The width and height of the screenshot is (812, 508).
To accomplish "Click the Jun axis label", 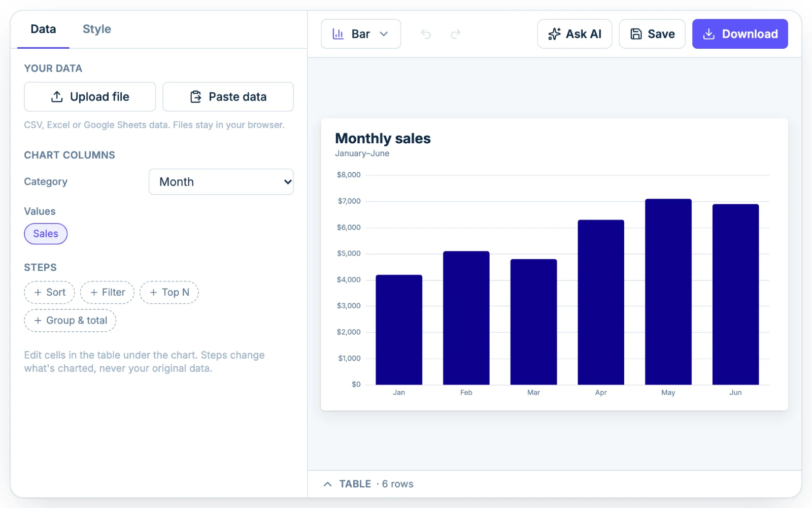I will tap(735, 393).
